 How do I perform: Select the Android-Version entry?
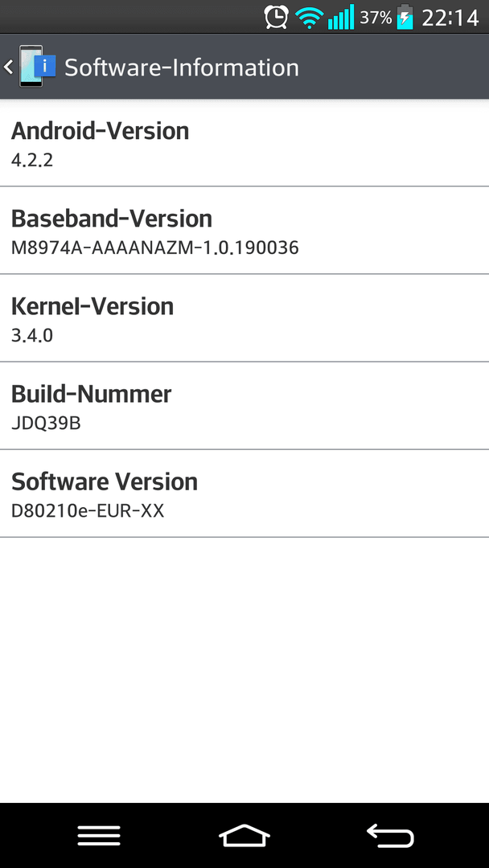pos(244,143)
